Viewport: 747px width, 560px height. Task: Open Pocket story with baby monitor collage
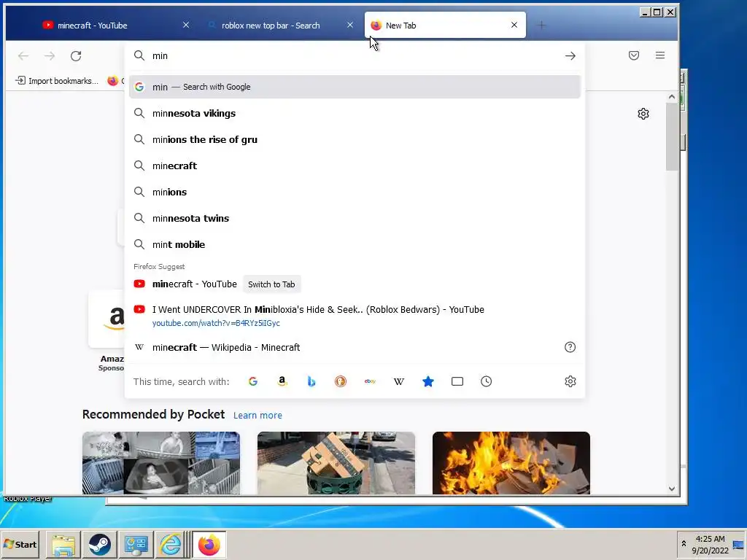[161, 463]
